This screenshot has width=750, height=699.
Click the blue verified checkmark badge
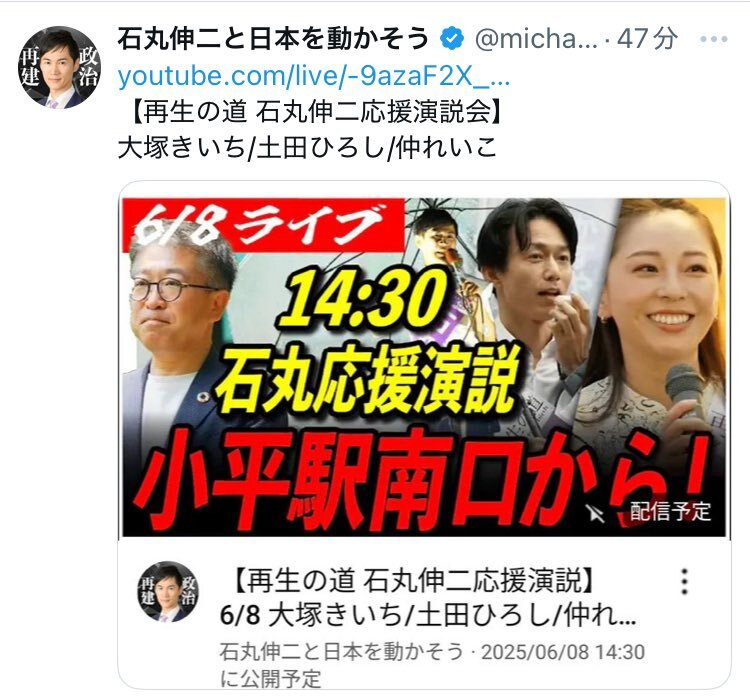(452, 39)
